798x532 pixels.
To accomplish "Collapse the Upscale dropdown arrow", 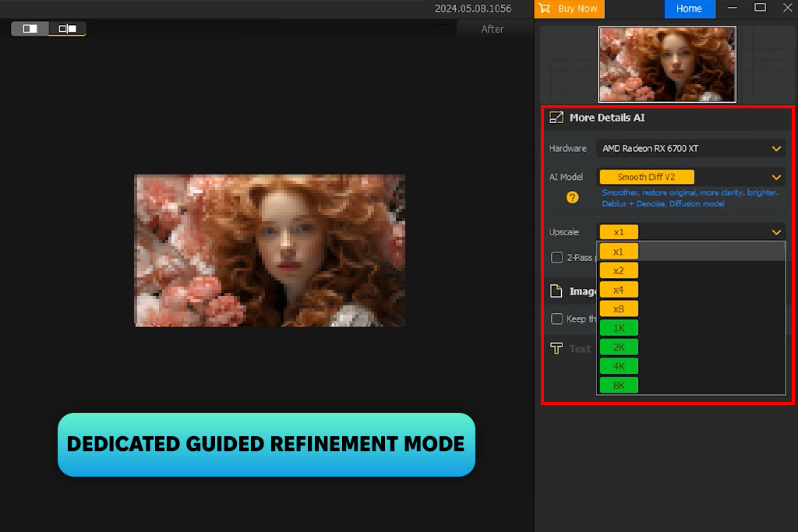I will tap(776, 232).
